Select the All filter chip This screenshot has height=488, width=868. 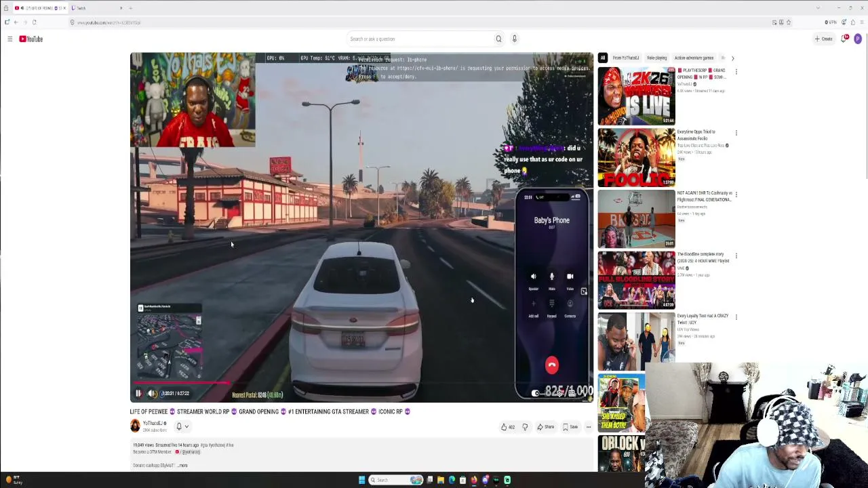click(x=602, y=58)
